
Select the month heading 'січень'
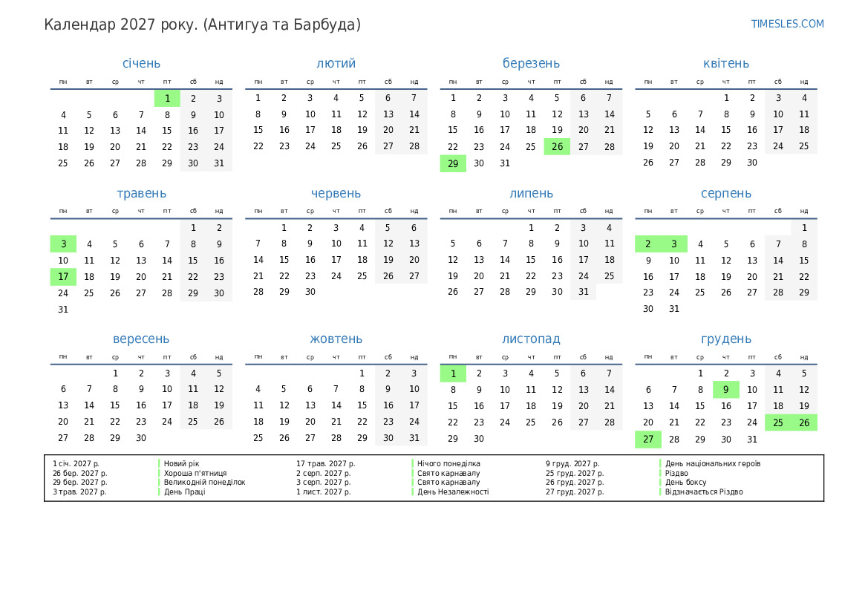(x=141, y=63)
